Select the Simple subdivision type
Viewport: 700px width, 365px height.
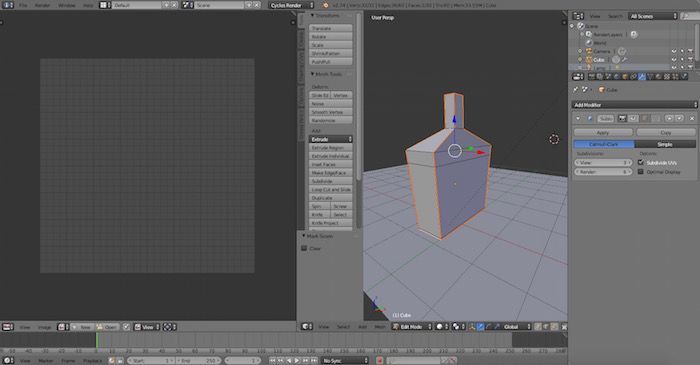[665, 144]
